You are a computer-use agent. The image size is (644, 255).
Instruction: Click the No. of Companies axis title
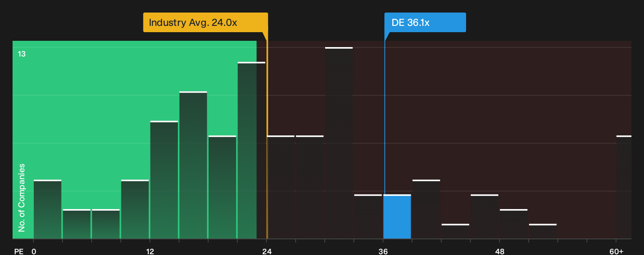coord(22,197)
